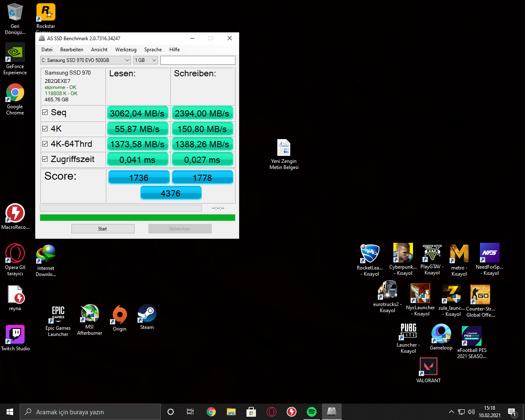
Task: Open the drive selection dropdown
Action: coord(85,60)
